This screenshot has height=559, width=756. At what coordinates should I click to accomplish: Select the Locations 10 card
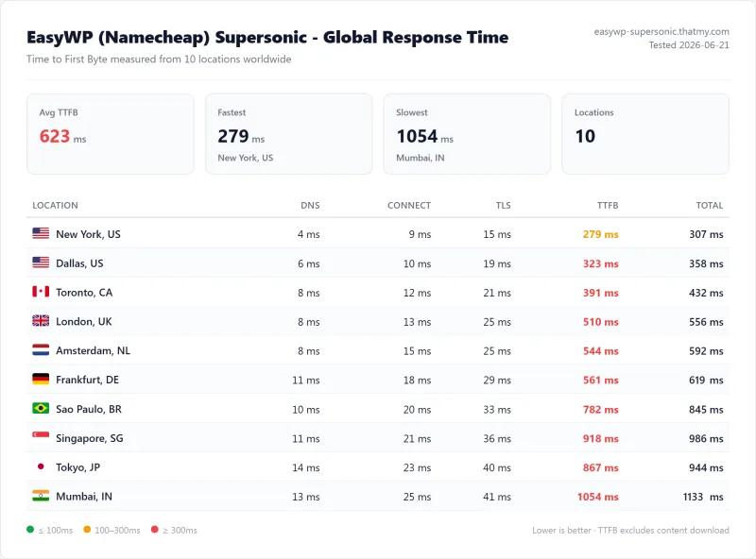pos(645,134)
